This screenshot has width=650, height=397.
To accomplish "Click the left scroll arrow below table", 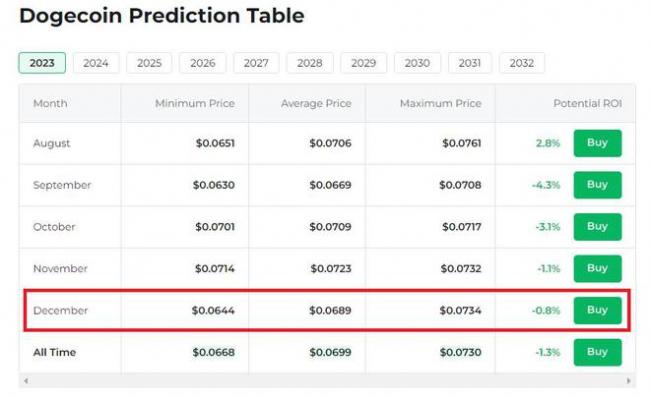I will pos(26,380).
